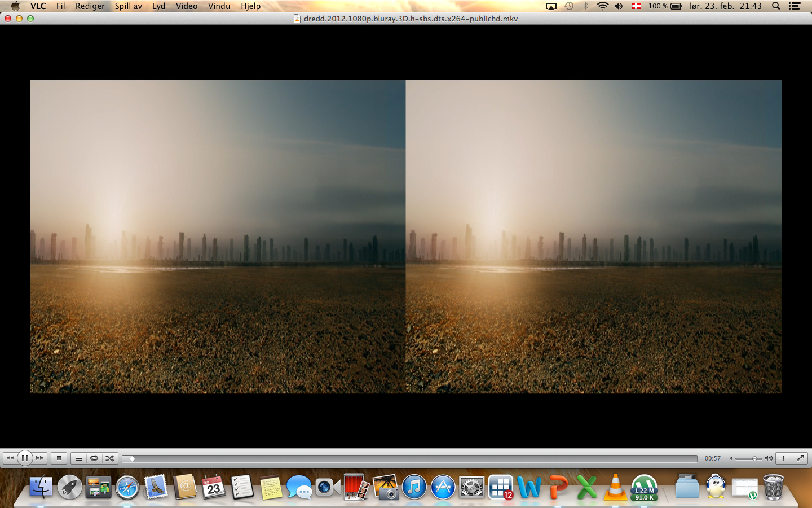Open the App Store from the Dock
The image size is (812, 508).
pos(443,487)
